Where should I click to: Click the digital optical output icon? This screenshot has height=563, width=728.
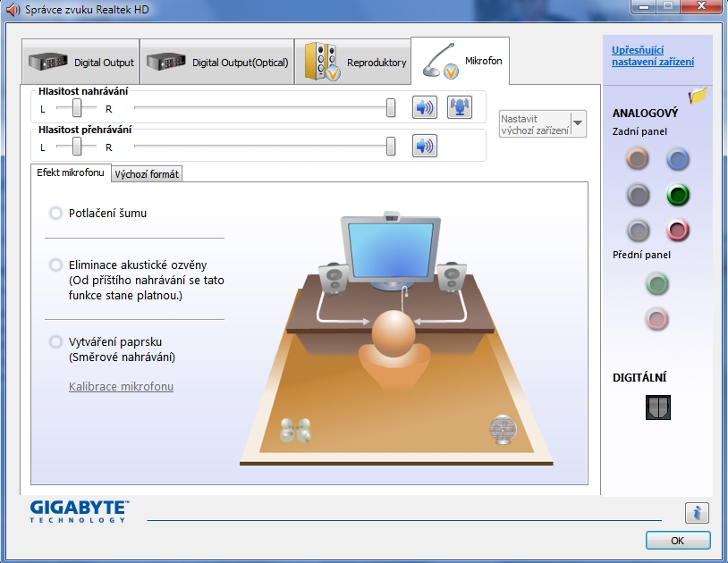658,408
